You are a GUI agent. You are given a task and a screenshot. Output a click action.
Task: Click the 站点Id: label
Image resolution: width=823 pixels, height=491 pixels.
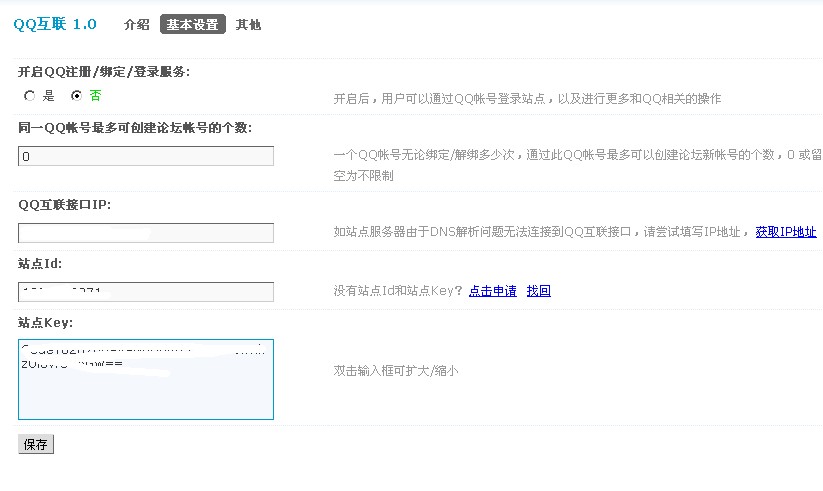pyautogui.click(x=40, y=264)
